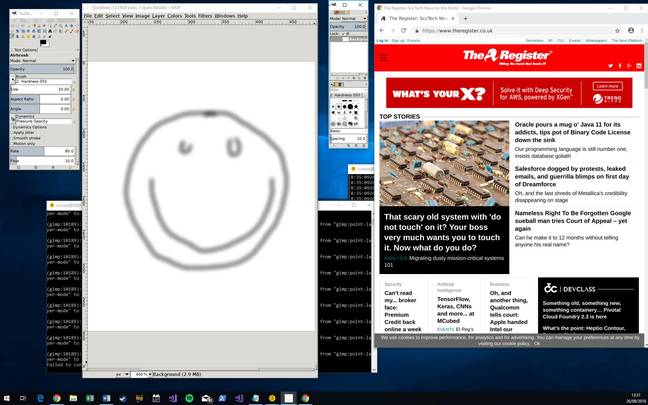Click the airbrush Rate slider

(43, 151)
